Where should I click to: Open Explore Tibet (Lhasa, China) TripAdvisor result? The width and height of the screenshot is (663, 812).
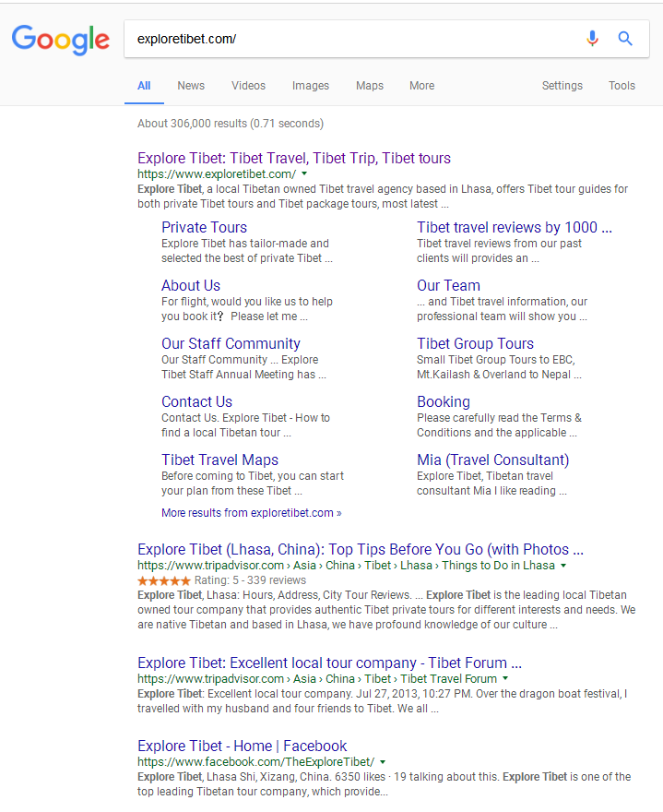361,549
